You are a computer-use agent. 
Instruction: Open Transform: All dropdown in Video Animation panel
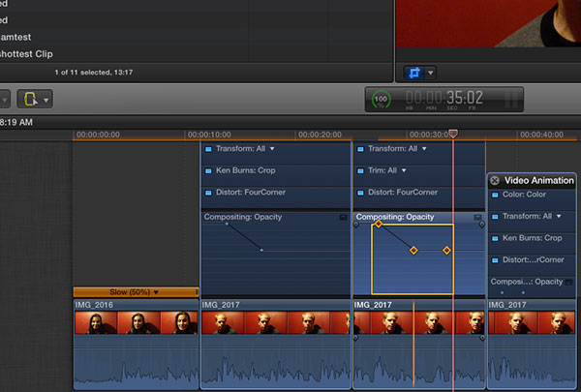(559, 216)
